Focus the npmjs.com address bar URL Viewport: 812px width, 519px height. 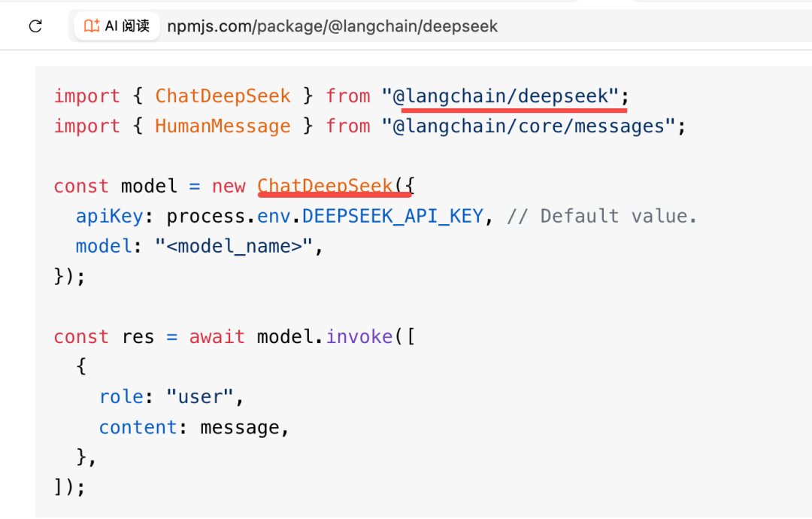[332, 26]
